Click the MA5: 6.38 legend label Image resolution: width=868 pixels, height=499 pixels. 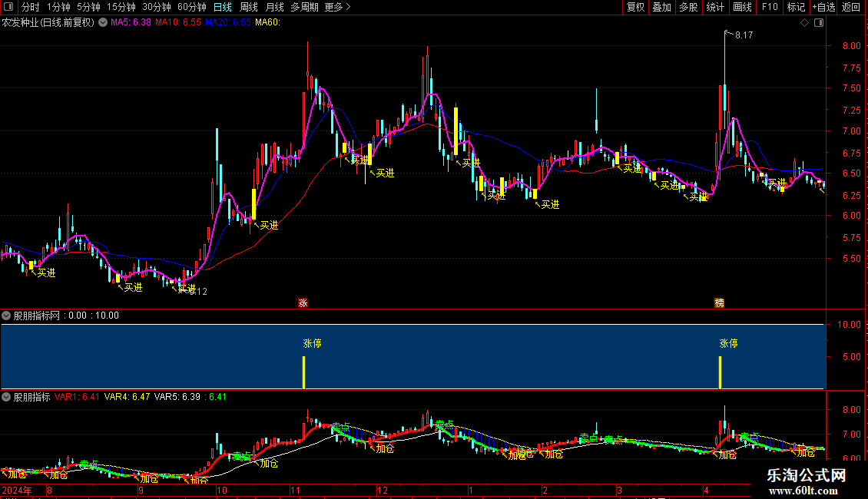tap(131, 22)
